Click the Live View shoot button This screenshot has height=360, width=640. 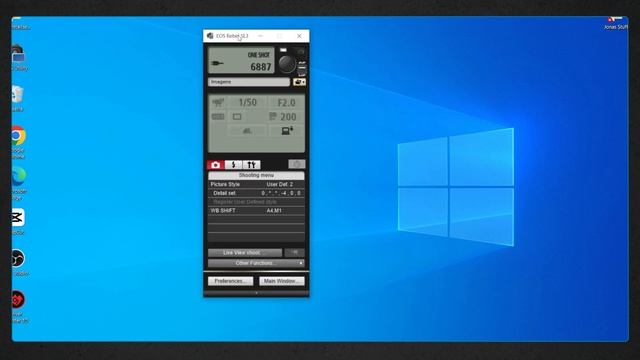tap(245, 253)
